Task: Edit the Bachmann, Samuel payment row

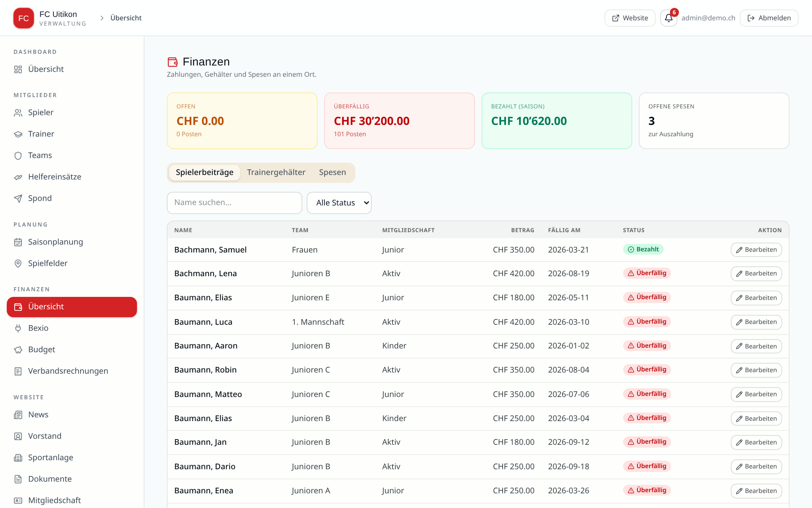Action: click(756, 250)
